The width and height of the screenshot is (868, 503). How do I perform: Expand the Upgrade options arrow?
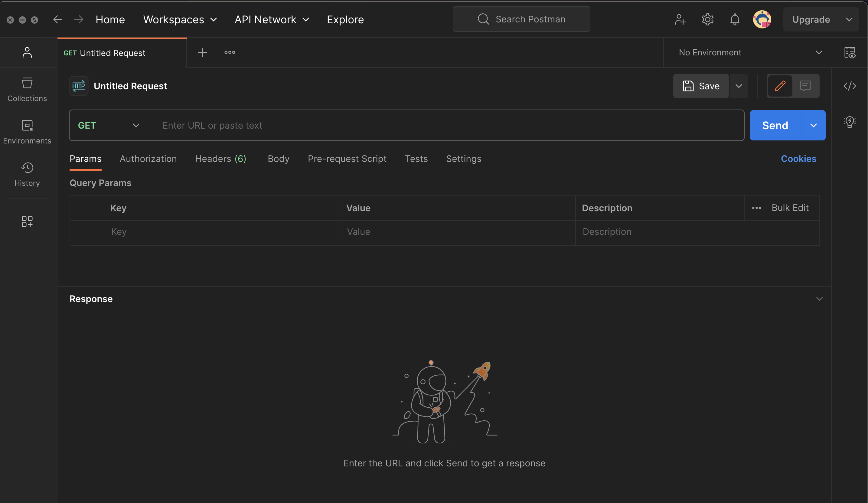[849, 19]
